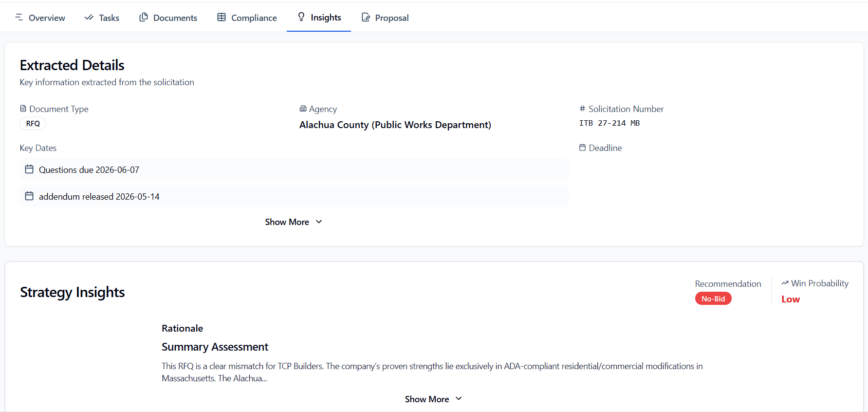Viewport: 868px width, 412px height.
Task: Click the No-Bid recommendation badge
Action: [x=713, y=299]
